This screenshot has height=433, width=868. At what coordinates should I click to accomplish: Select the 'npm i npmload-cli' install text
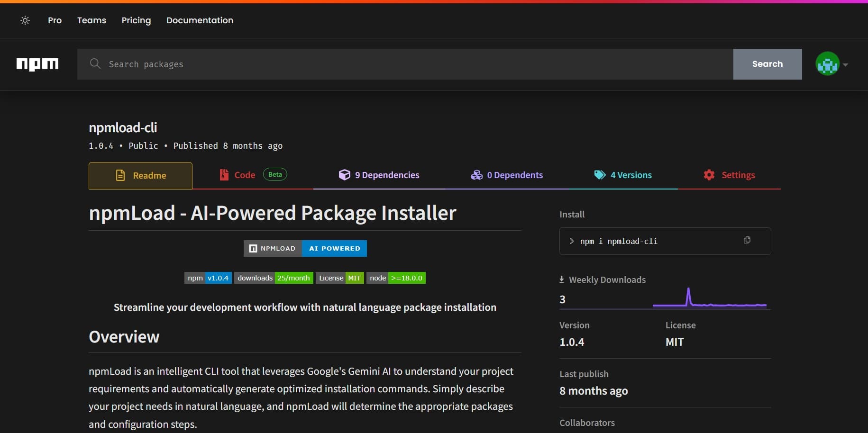pyautogui.click(x=619, y=241)
